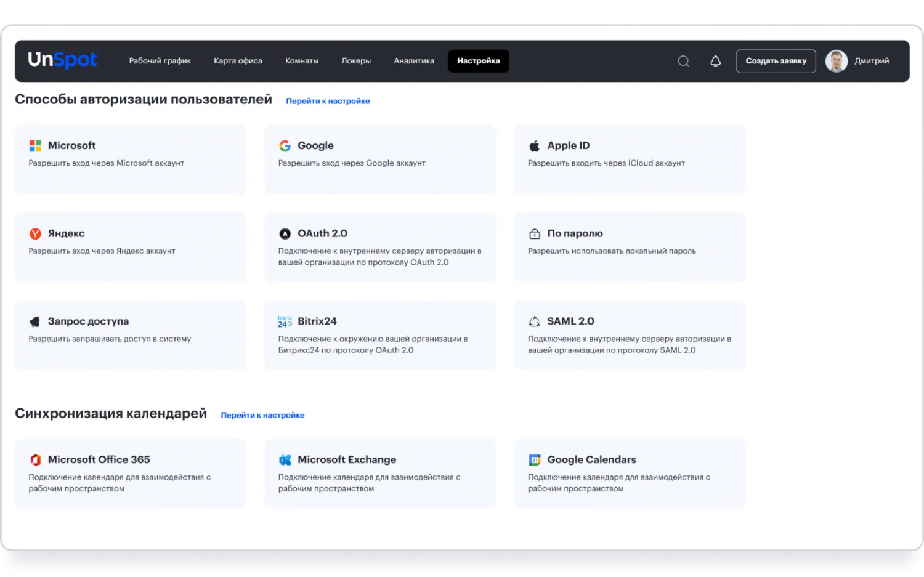924x577 pixels.
Task: Select the Настройка tab
Action: pyautogui.click(x=478, y=61)
